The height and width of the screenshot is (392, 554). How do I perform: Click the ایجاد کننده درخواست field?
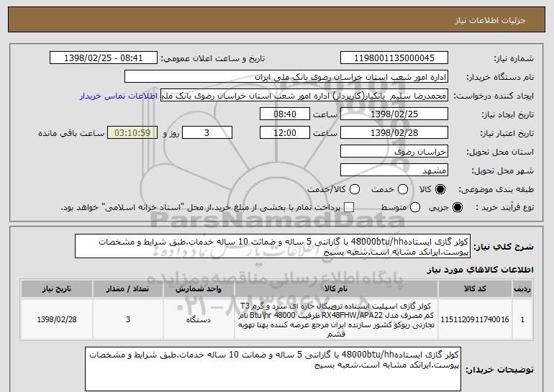pyautogui.click(x=304, y=96)
